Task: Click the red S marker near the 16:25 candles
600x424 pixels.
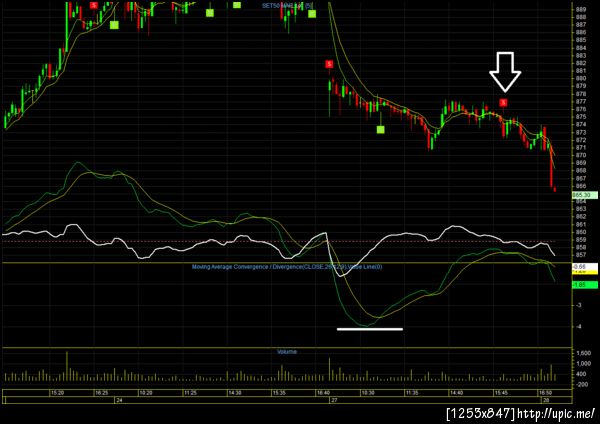Action: 94,5
